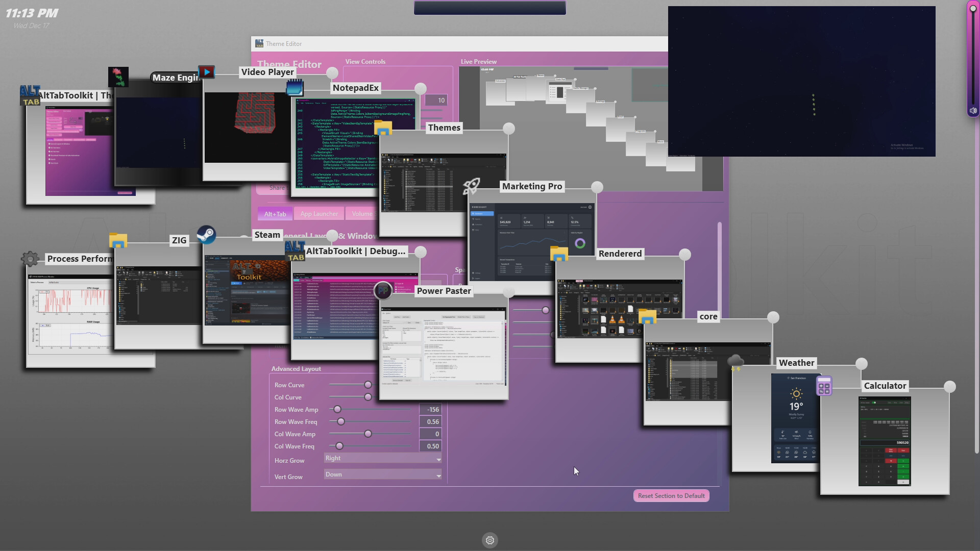This screenshot has height=551, width=980.
Task: Select the Steam app icon
Action: point(207,235)
